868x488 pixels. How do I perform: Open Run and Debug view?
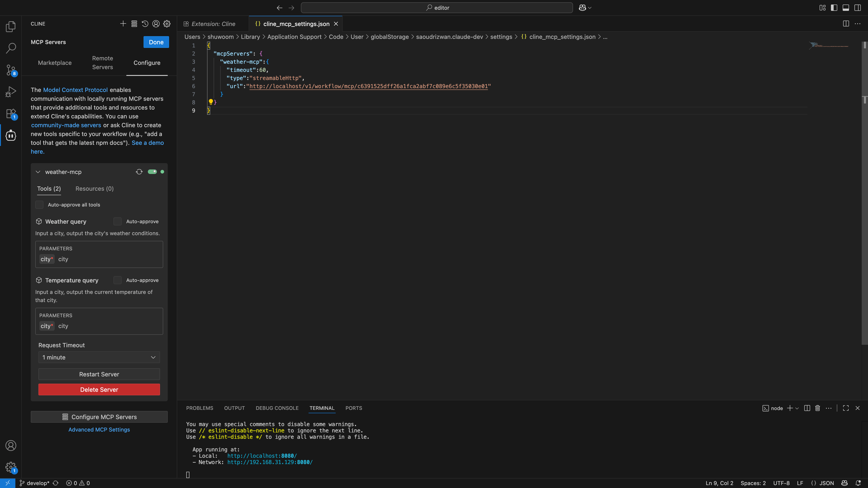click(x=11, y=91)
